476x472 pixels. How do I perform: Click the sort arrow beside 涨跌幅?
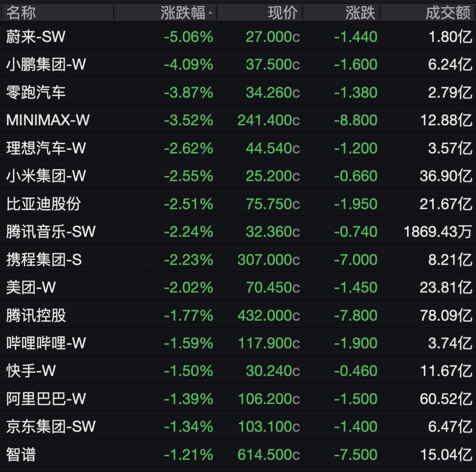coord(210,13)
